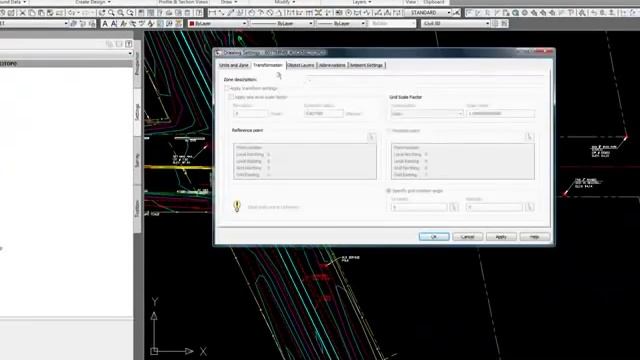Click the icon right of STANDARD dropdown
Screen dimensions: 640x360
(x=456, y=13)
